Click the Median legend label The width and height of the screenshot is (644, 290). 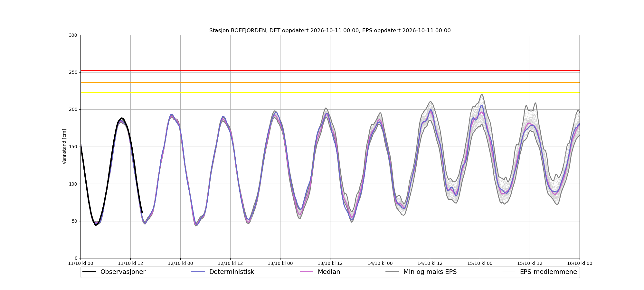click(x=329, y=272)
